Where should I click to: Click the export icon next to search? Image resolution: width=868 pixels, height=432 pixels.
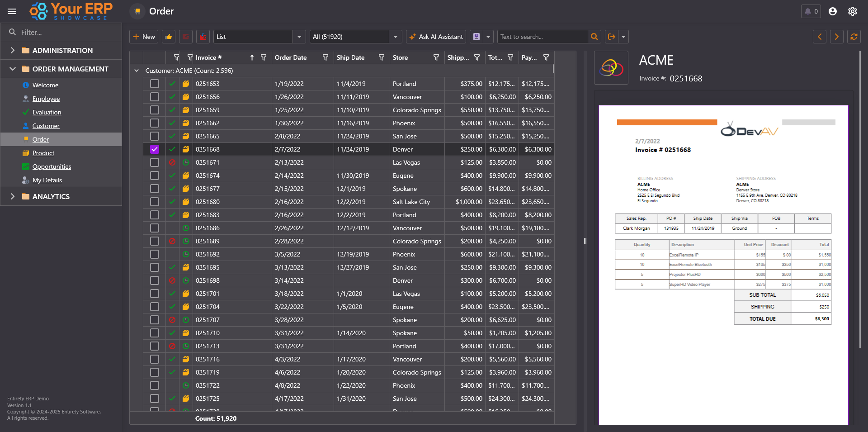tap(612, 37)
